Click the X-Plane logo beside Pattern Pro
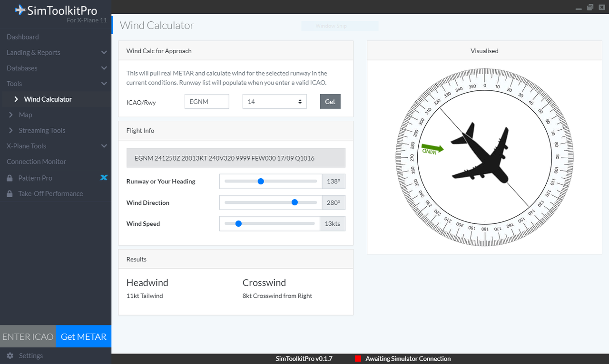Screen dimensions: 609x364 [104, 178]
